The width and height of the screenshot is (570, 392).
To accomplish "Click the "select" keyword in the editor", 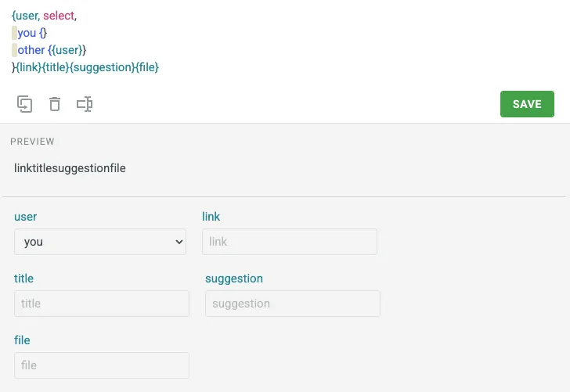I will click(x=59, y=16).
